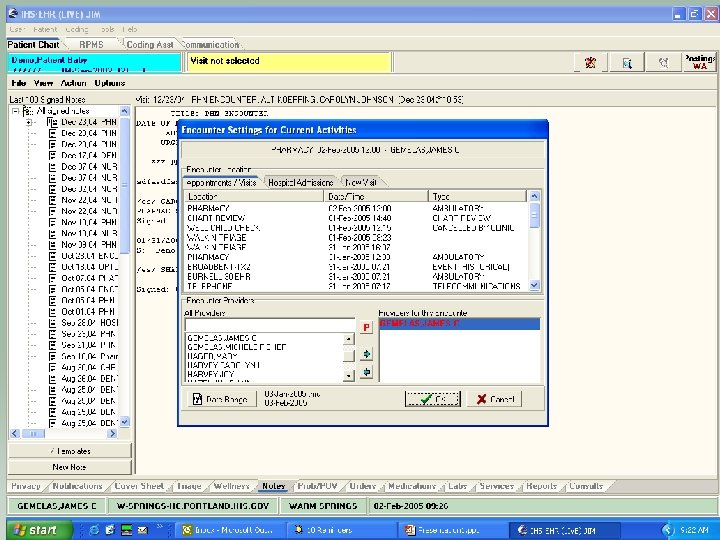
Task: Click All Providers list scroll up arrow
Action: tap(349, 339)
